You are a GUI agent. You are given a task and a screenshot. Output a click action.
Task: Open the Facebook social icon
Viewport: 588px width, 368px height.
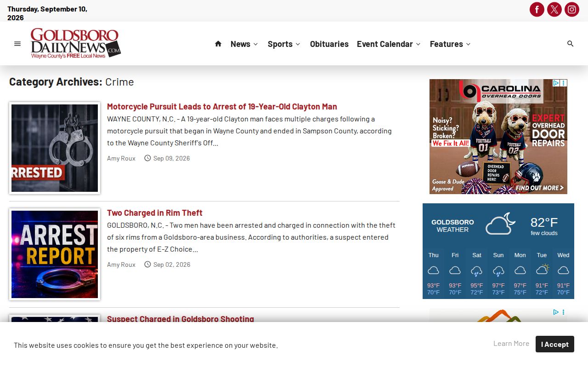click(537, 9)
